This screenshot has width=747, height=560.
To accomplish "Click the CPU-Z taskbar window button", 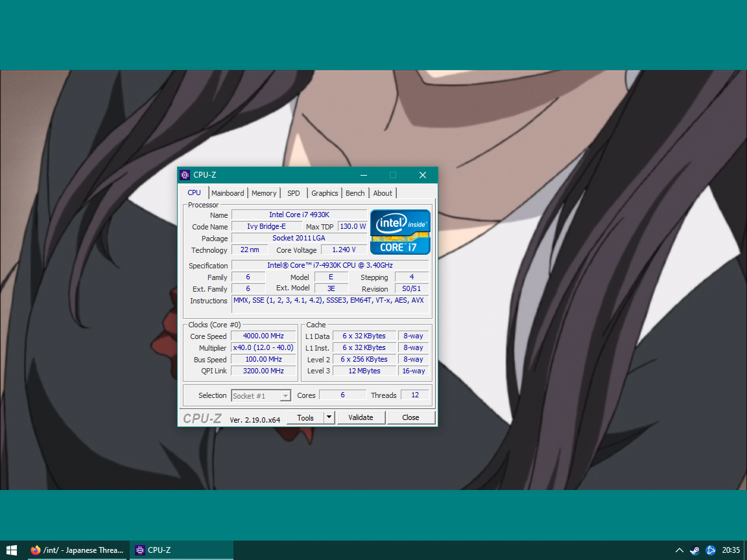I will point(182,550).
